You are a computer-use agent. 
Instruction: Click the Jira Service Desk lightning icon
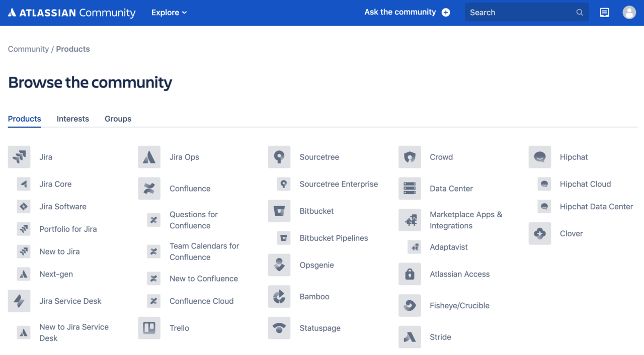pyautogui.click(x=19, y=301)
